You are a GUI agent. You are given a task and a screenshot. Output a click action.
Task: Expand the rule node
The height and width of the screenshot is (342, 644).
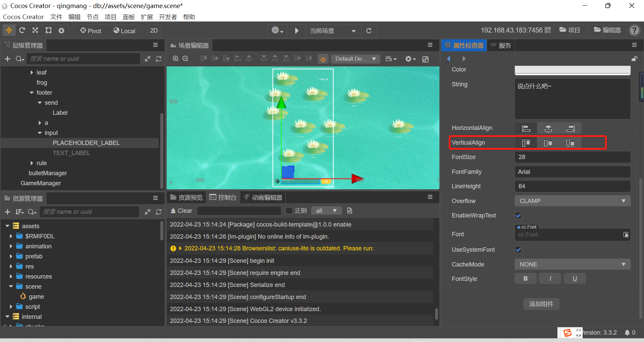(x=32, y=163)
